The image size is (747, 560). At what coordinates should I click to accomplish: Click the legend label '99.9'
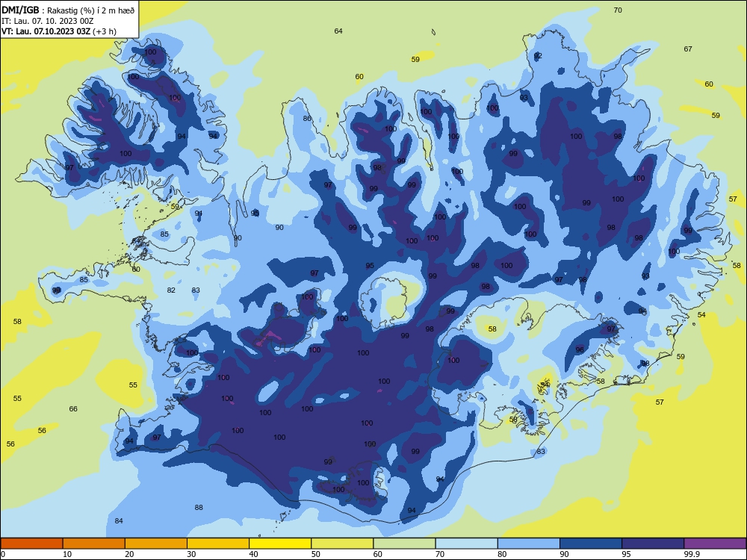click(x=692, y=554)
